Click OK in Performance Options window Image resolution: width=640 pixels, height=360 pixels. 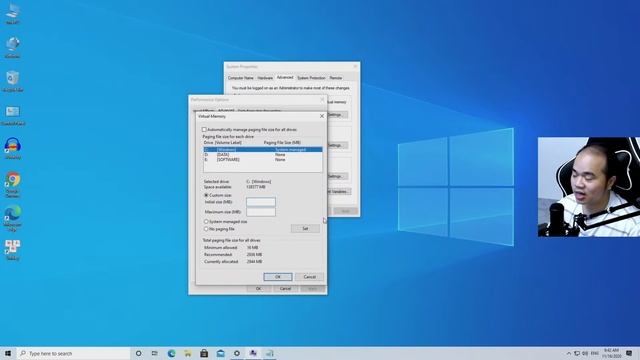[258, 289]
